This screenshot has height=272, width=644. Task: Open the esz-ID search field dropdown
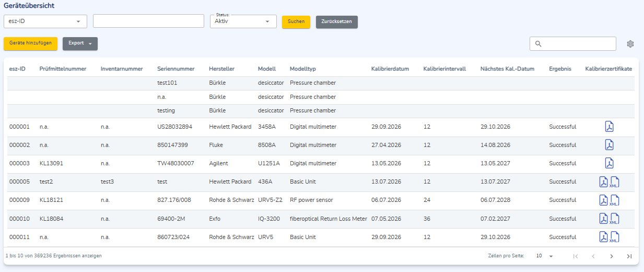[45, 21]
